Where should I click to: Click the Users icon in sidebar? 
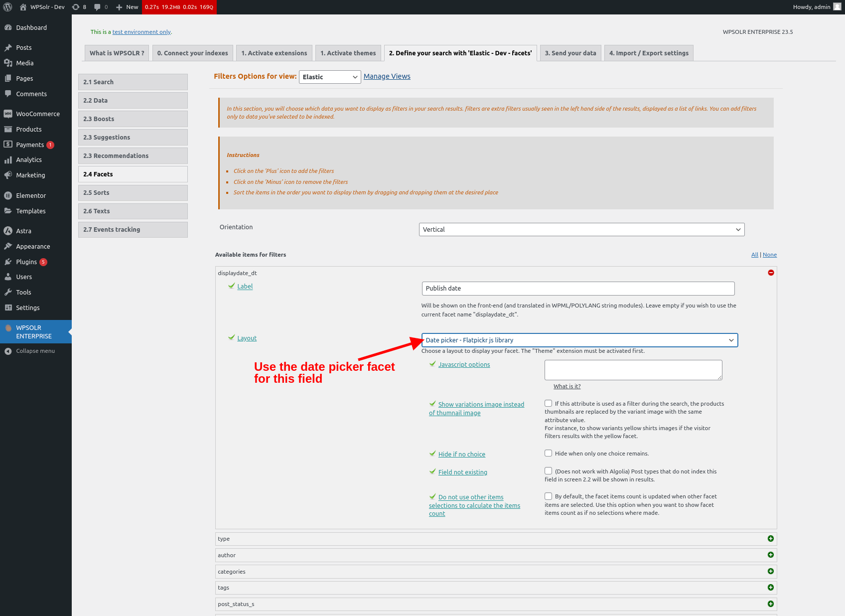coord(8,277)
